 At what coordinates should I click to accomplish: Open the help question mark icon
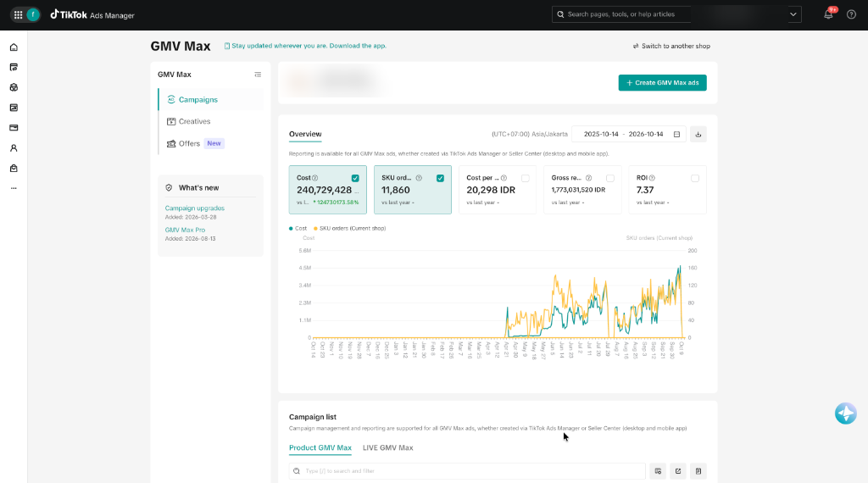coord(851,14)
